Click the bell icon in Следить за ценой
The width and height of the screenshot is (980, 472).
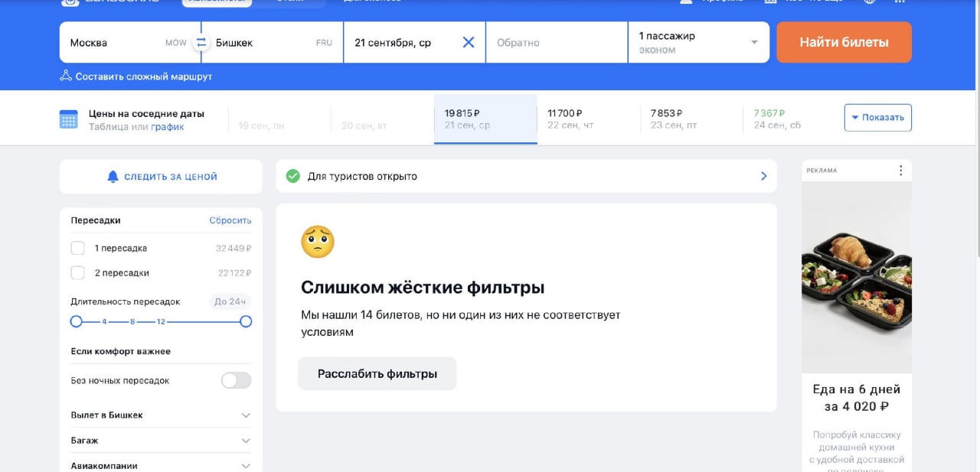point(113,177)
